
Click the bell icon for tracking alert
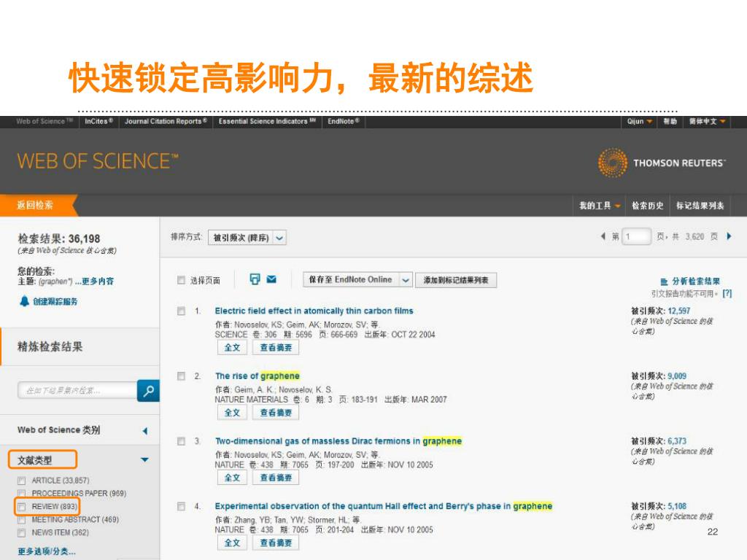24,301
